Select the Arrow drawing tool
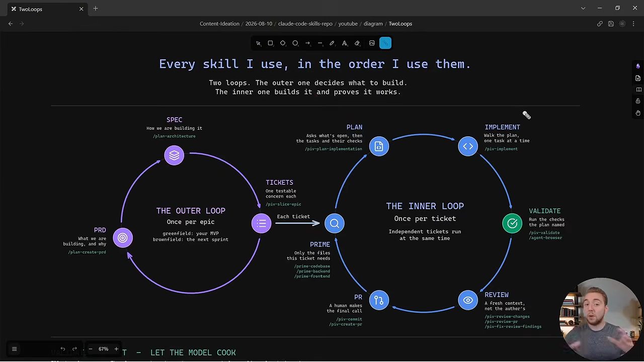Viewport: 644px width, 362px height. [x=307, y=43]
